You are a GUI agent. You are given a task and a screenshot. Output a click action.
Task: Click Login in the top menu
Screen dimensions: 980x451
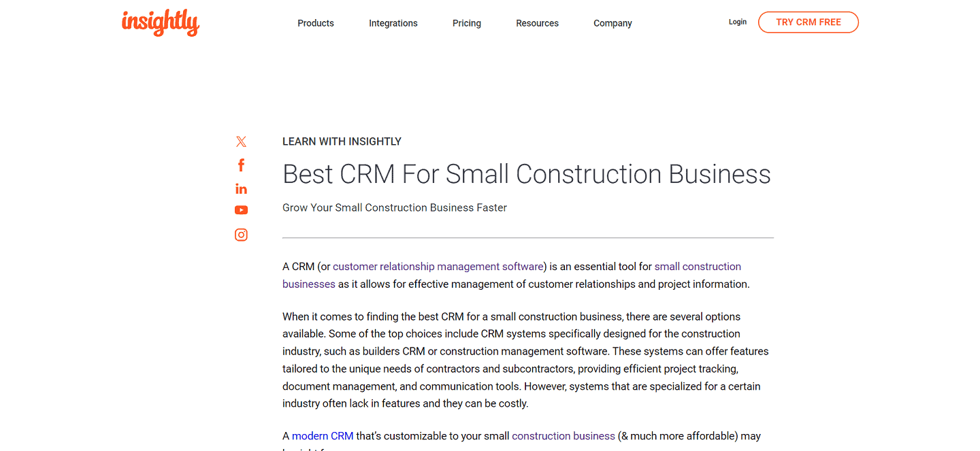737,22
